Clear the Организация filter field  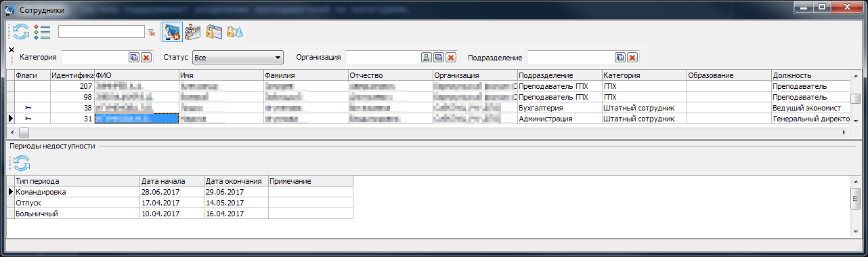[450, 58]
